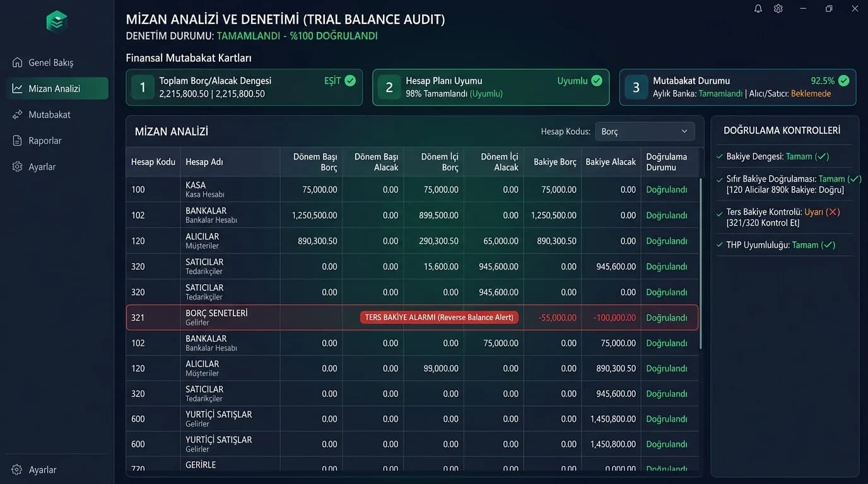Click the Mutabakat arrows icon in sidebar
Viewport: 868px width, 484px height.
[x=17, y=115]
